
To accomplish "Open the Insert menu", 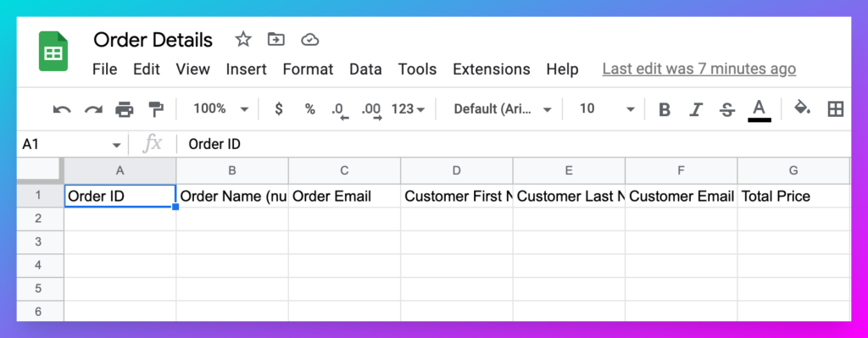I will click(247, 69).
